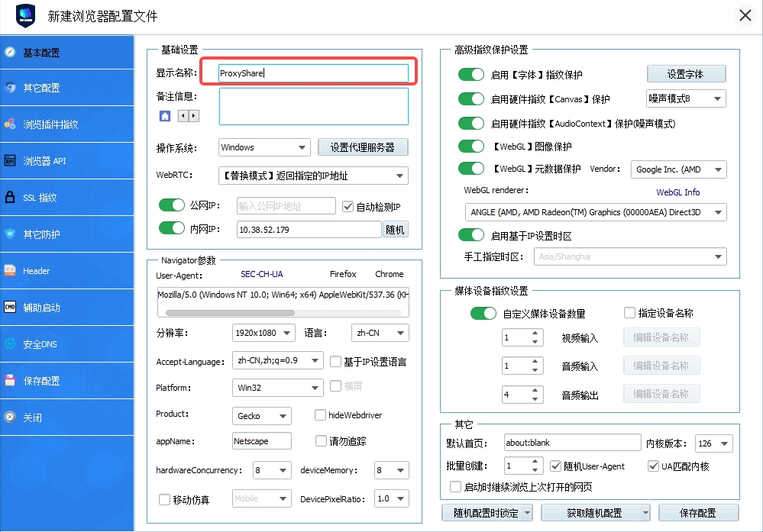
Task: Click the left arrow under 备注信息
Action: (183, 116)
